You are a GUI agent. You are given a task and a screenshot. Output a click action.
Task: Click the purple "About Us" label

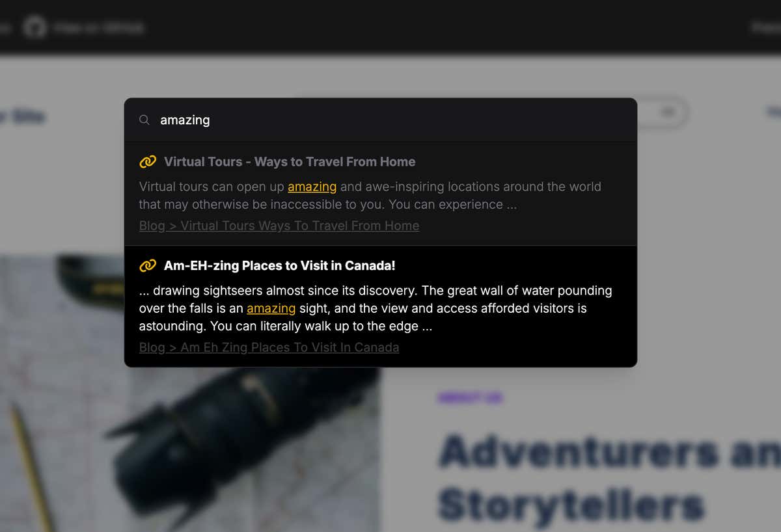click(471, 397)
